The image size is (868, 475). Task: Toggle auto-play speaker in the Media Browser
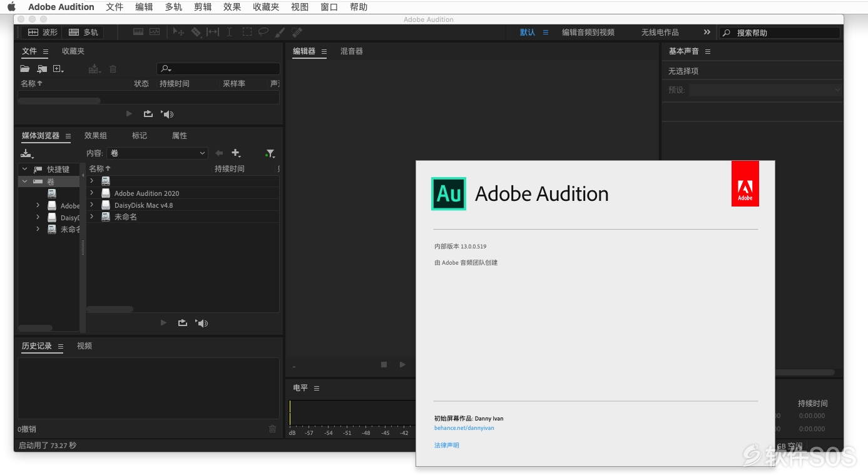click(x=202, y=323)
